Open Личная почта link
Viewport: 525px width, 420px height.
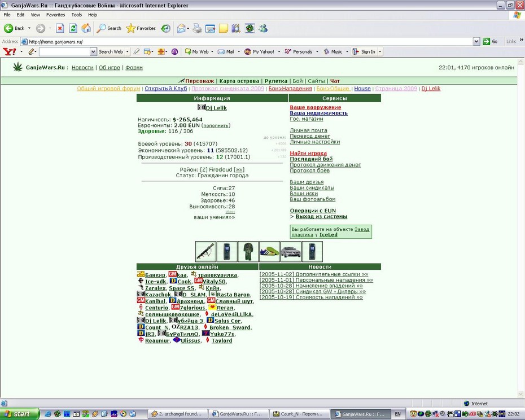click(x=308, y=130)
